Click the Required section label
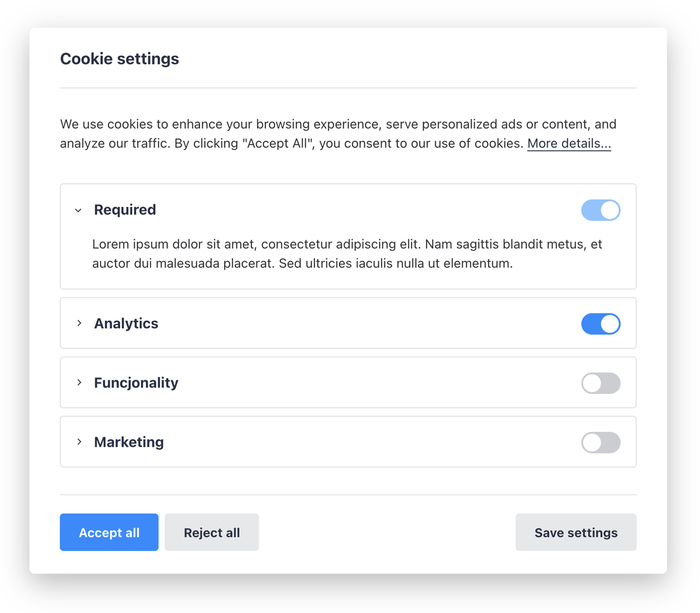700x613 pixels. coord(125,209)
